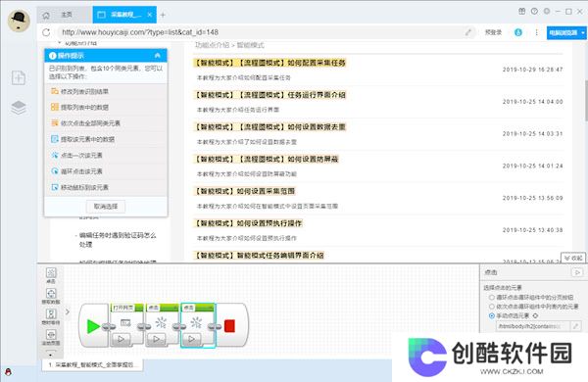Image resolution: width=588 pixels, height=382 pixels.
Task: Choose 修改列表识别结果 in 操作提示
Action: tap(106, 91)
